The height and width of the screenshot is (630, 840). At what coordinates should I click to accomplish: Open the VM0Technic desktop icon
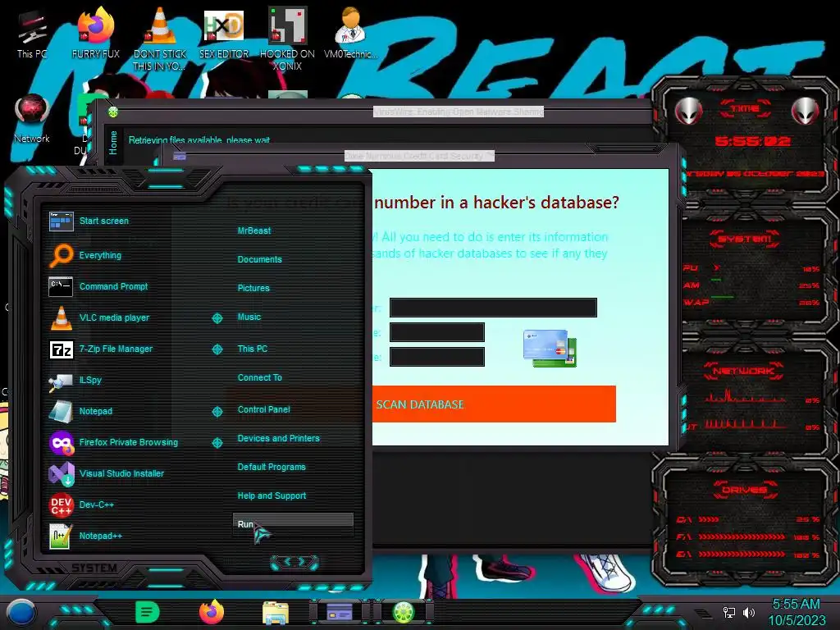[x=350, y=33]
